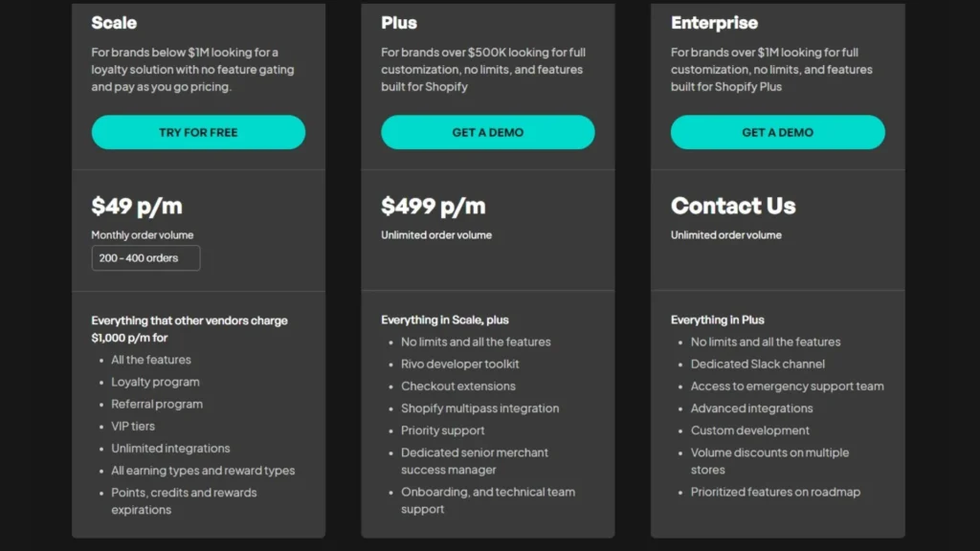Viewport: 980px width, 551px height.
Task: Open the "200 - 400 orders" volume selector
Action: [145, 257]
